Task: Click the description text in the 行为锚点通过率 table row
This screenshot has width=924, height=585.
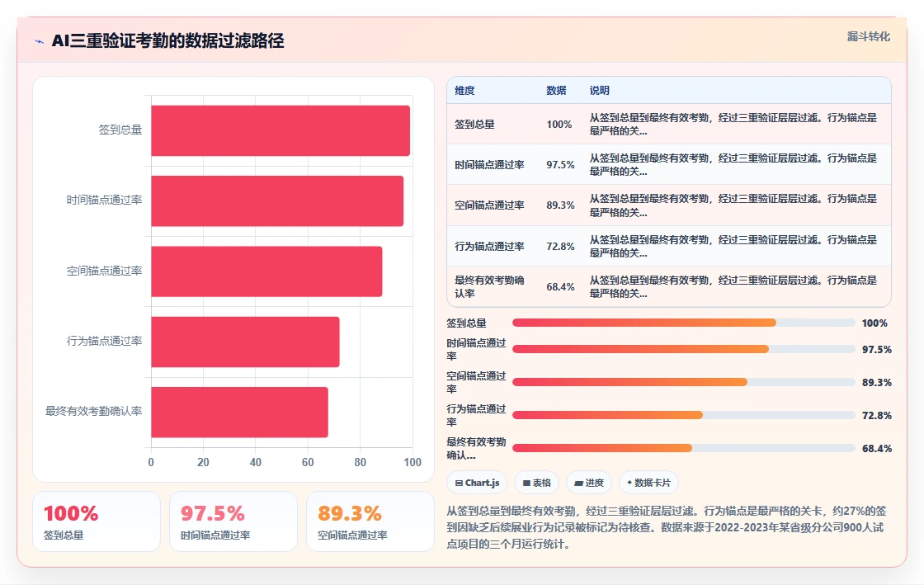Action: point(733,246)
